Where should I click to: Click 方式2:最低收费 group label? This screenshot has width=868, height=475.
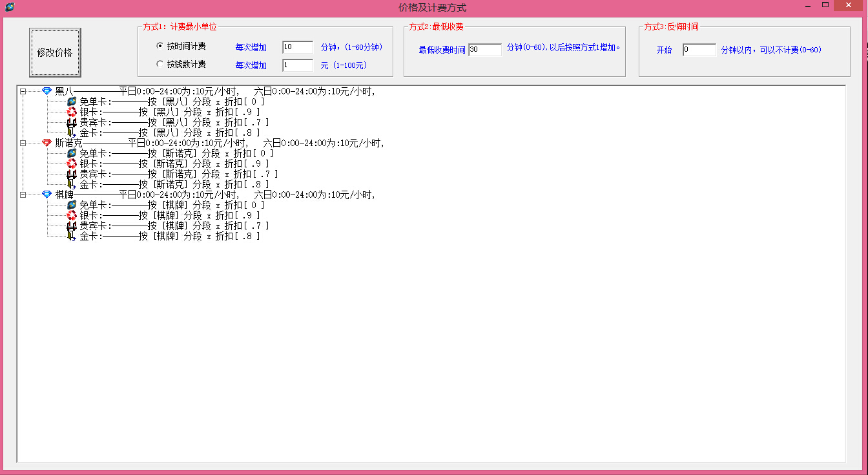tap(436, 27)
